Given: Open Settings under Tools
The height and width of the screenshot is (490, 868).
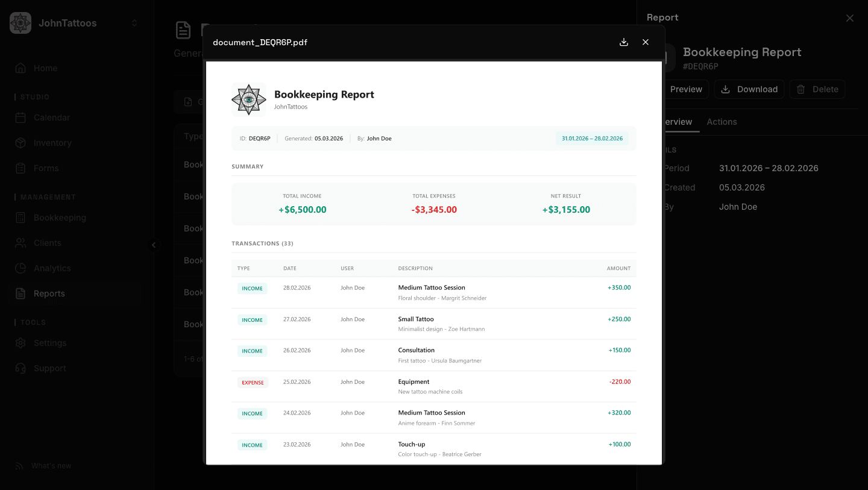Looking at the screenshot, I should [x=51, y=343].
